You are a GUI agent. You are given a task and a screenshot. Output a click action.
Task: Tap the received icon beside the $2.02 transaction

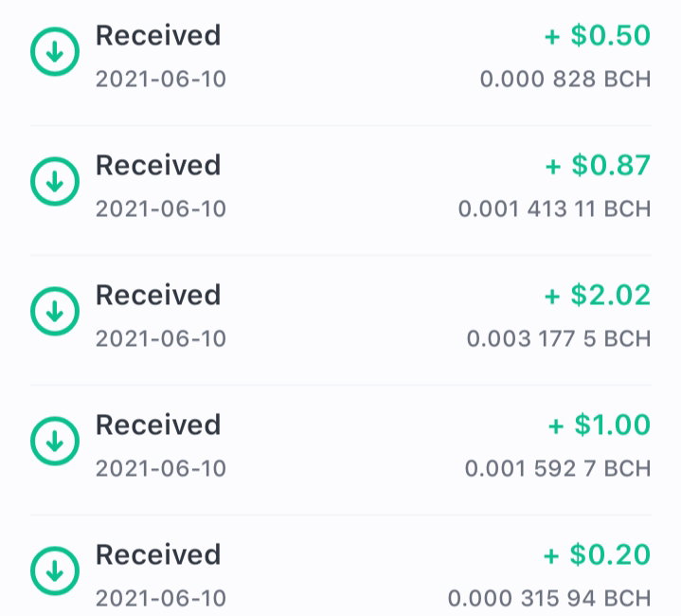[55, 311]
